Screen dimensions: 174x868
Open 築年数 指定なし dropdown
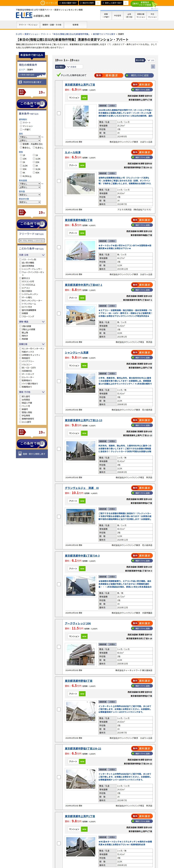(x=30, y=194)
